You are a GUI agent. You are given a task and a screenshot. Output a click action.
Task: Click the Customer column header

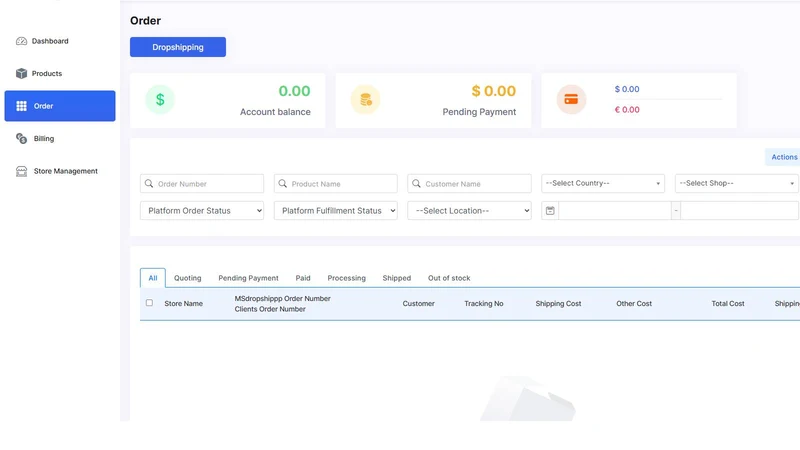point(418,304)
